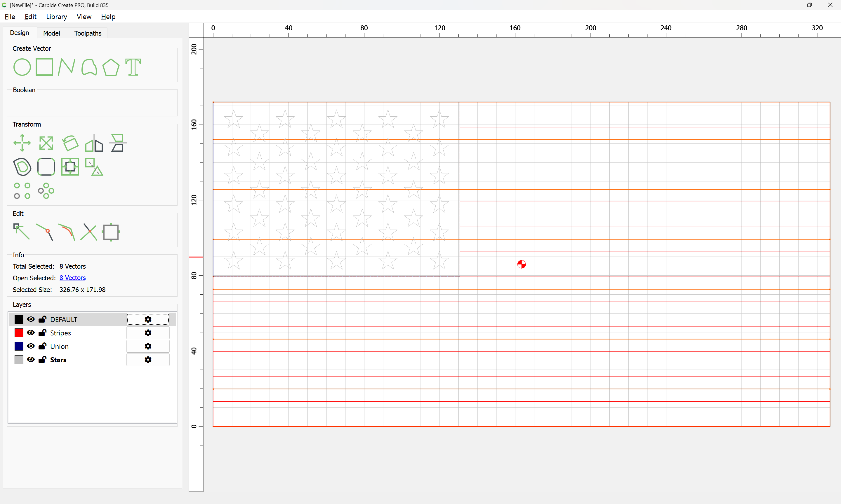Choose the Polyline drawing tool
Screen dimensions: 841x504
click(66, 67)
